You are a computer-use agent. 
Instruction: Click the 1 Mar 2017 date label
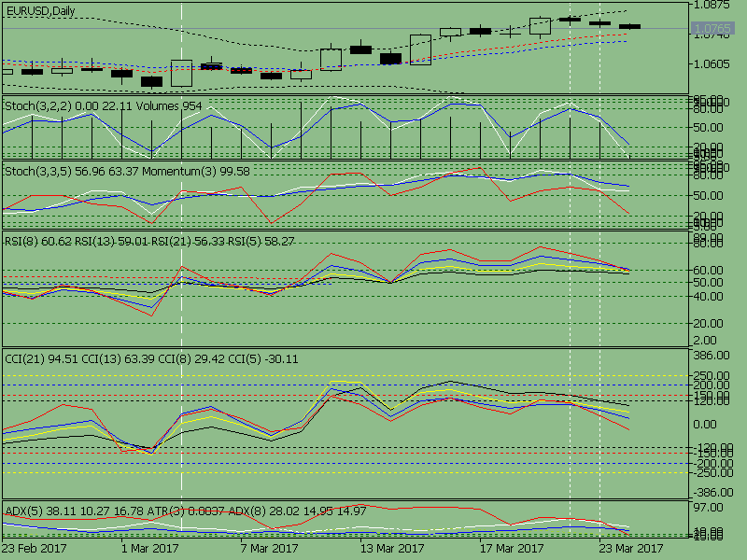pos(150,549)
